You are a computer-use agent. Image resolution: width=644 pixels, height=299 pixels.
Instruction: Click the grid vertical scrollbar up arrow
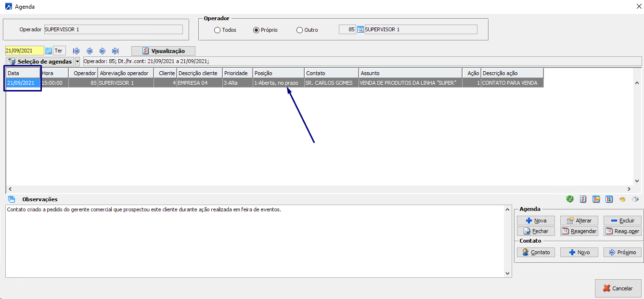[x=638, y=83]
